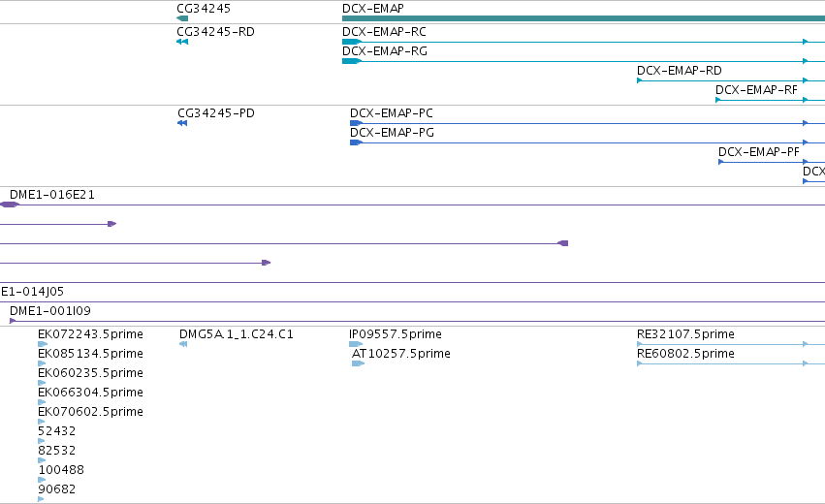Viewport: 825px width, 504px height.
Task: Select feature label 82532
Action: click(x=57, y=451)
